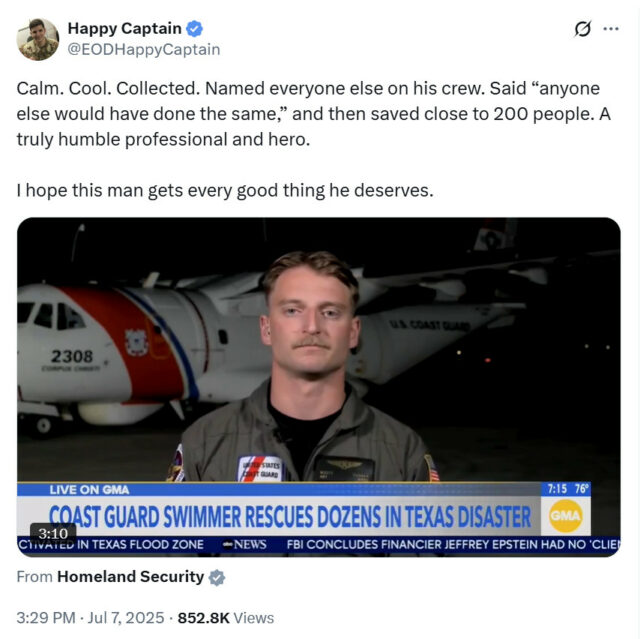Open the @EODHappyCaptain handle link
The width and height of the screenshot is (640, 639).
tap(144, 49)
